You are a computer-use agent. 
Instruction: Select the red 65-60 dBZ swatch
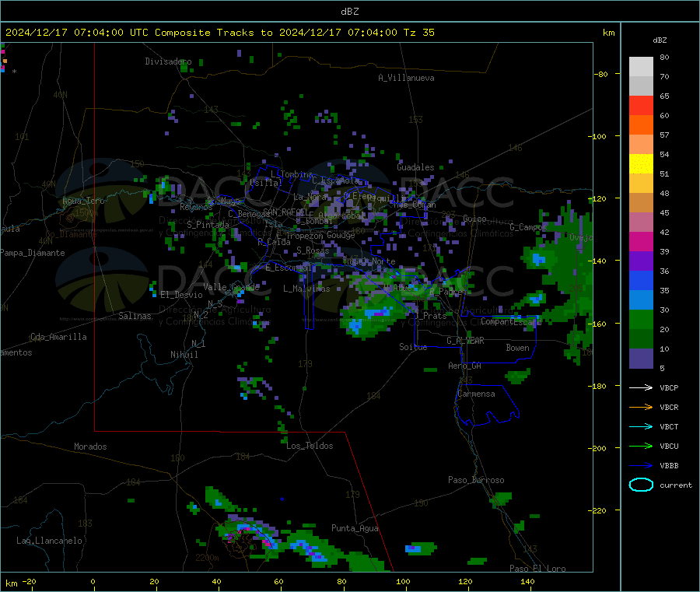click(x=641, y=105)
